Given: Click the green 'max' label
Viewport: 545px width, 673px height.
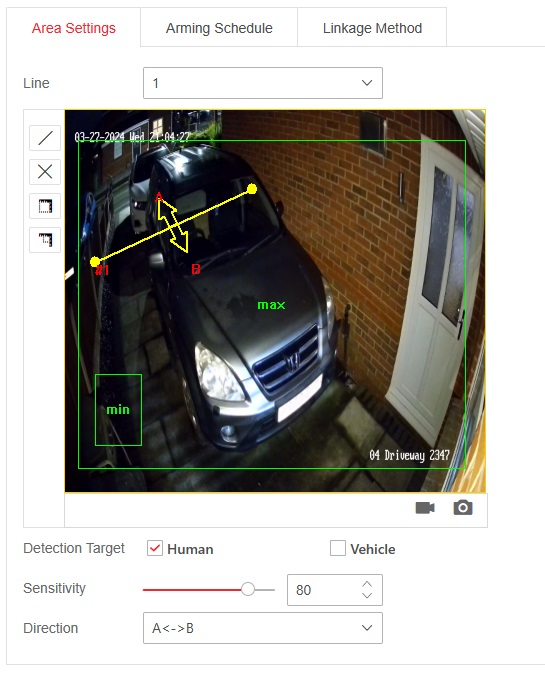Looking at the screenshot, I should point(271,305).
